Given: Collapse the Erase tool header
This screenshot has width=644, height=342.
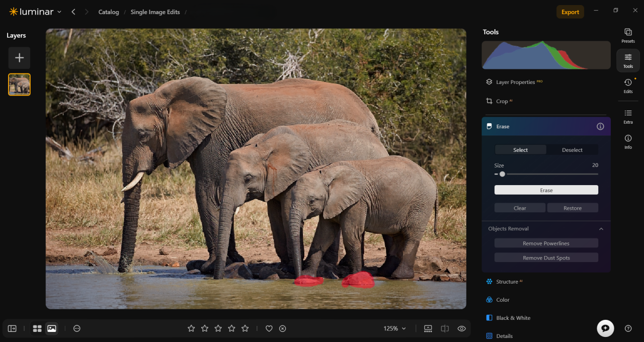Looking at the screenshot, I should pyautogui.click(x=546, y=126).
